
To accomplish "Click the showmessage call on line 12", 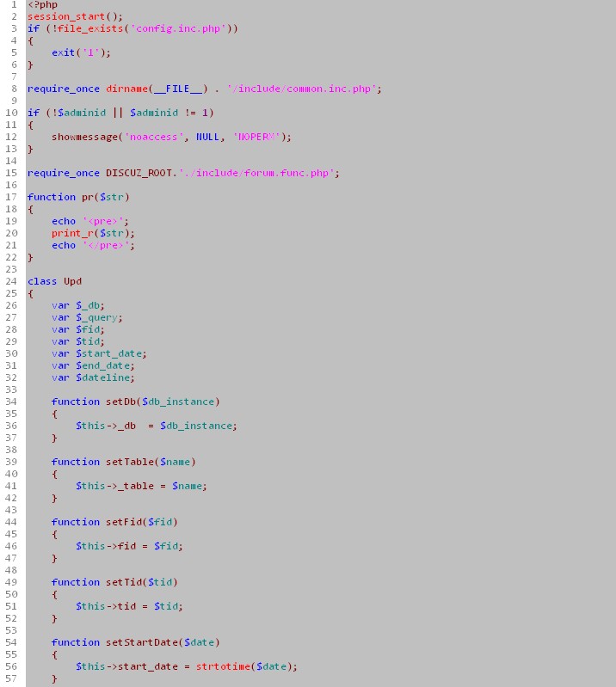I will 171,137.
